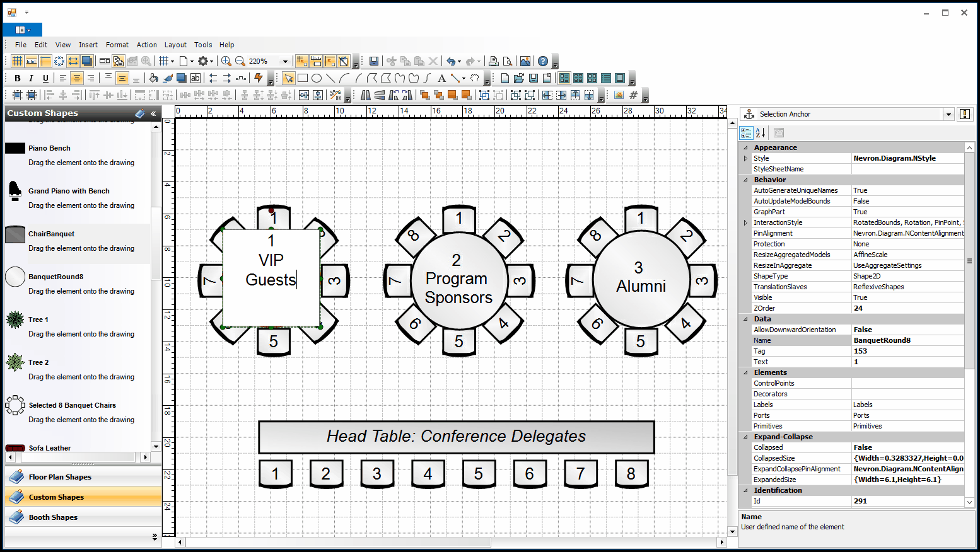This screenshot has width=980, height=552.
Task: Select the Grand Piano with Bench item
Action: [78, 198]
